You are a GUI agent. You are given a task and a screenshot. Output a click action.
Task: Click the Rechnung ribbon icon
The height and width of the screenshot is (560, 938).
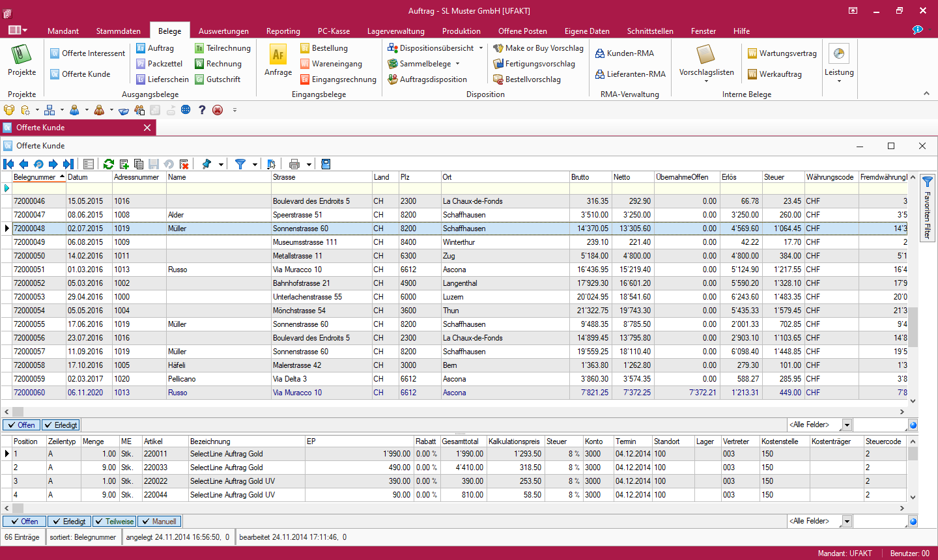tap(199, 64)
